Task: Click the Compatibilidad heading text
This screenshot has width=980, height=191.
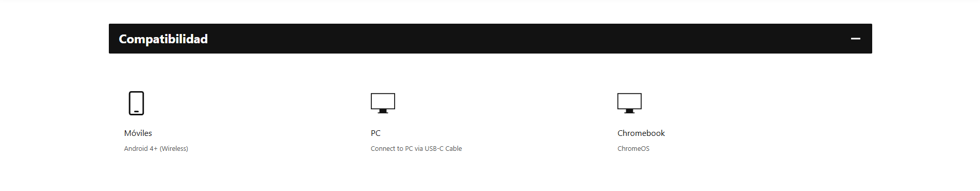Action: pyautogui.click(x=163, y=39)
